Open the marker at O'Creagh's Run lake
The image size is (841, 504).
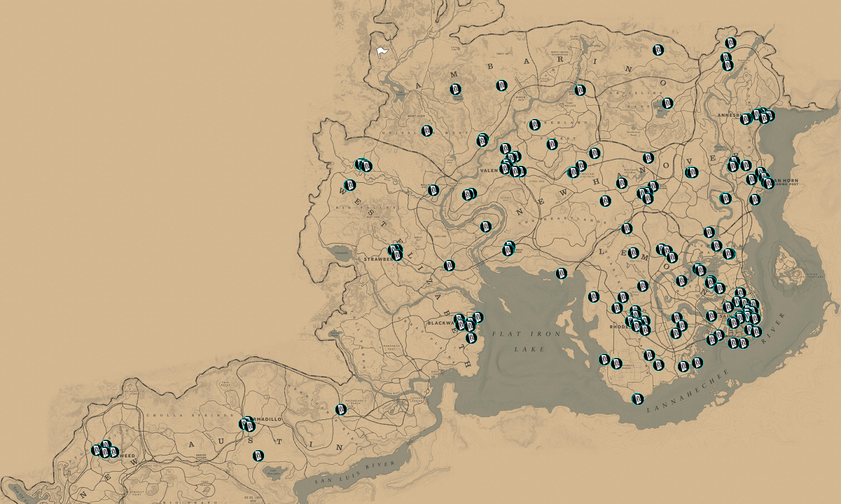click(668, 103)
